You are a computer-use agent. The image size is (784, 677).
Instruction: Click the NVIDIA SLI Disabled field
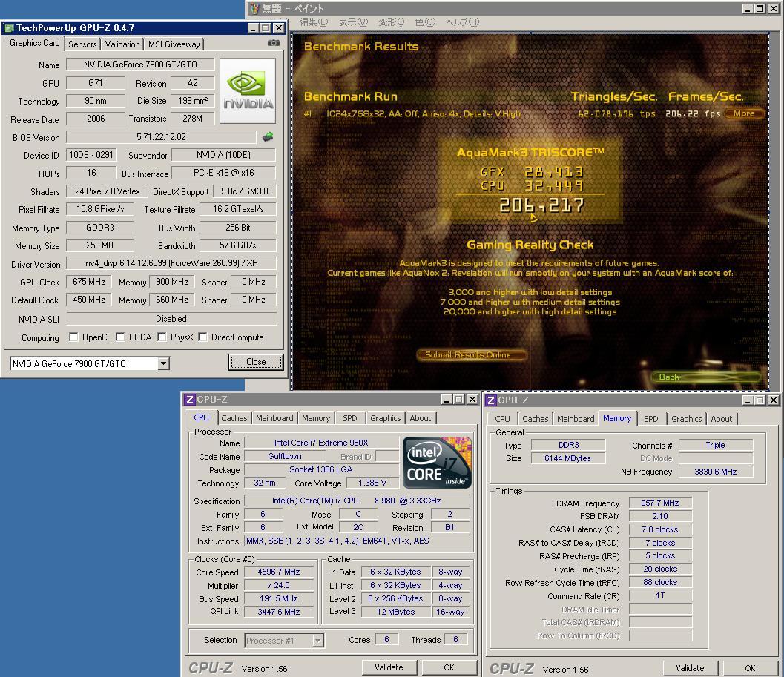pos(171,319)
